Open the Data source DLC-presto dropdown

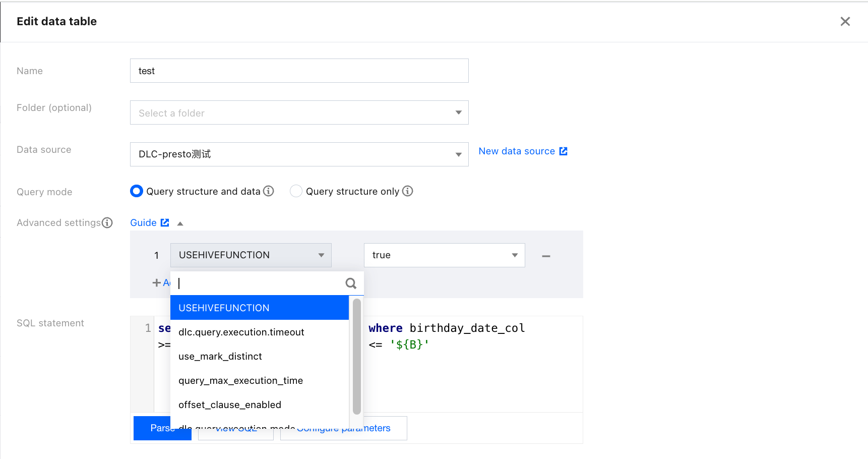(299, 154)
